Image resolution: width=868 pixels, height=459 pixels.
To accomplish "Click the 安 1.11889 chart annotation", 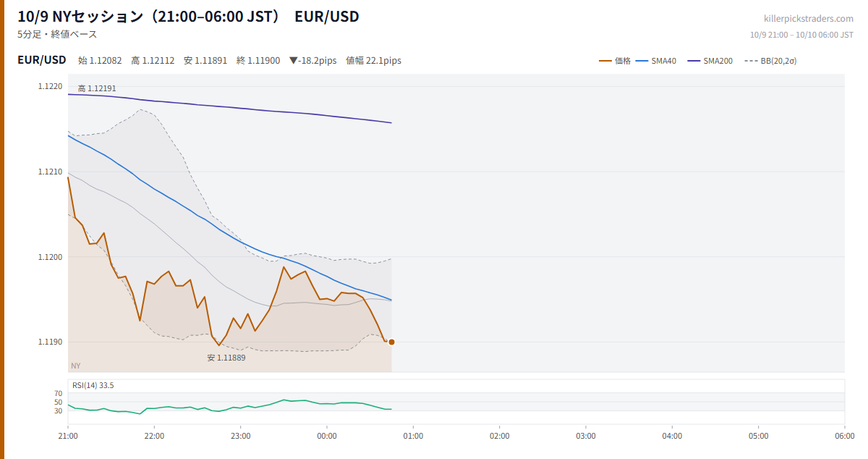I will (x=226, y=358).
